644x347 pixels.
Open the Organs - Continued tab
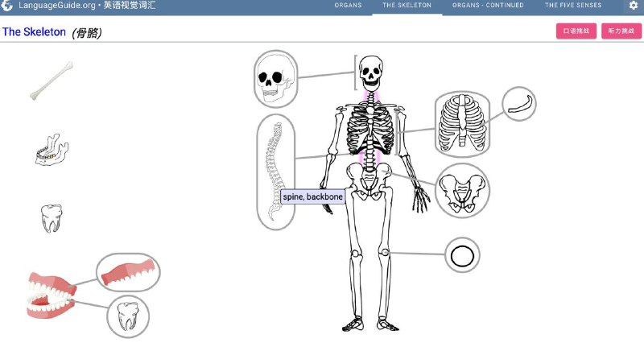pos(488,6)
